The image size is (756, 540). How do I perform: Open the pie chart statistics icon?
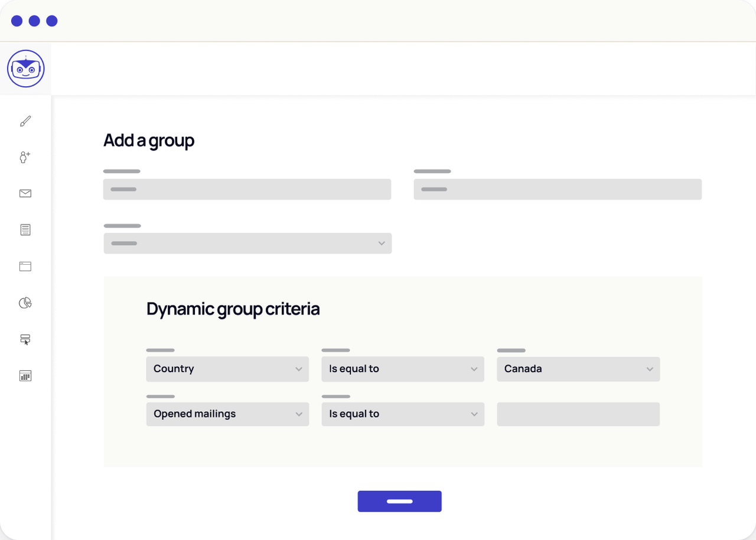(x=25, y=303)
